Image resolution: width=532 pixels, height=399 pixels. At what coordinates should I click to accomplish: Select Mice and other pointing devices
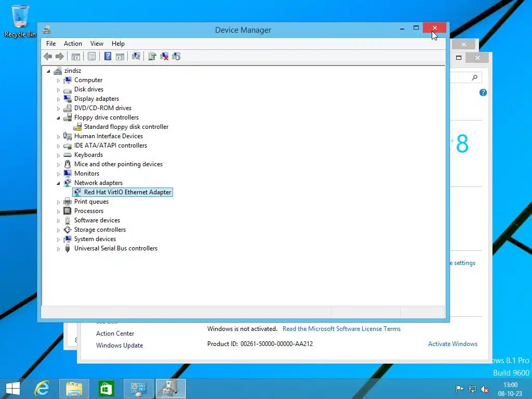pyautogui.click(x=118, y=164)
